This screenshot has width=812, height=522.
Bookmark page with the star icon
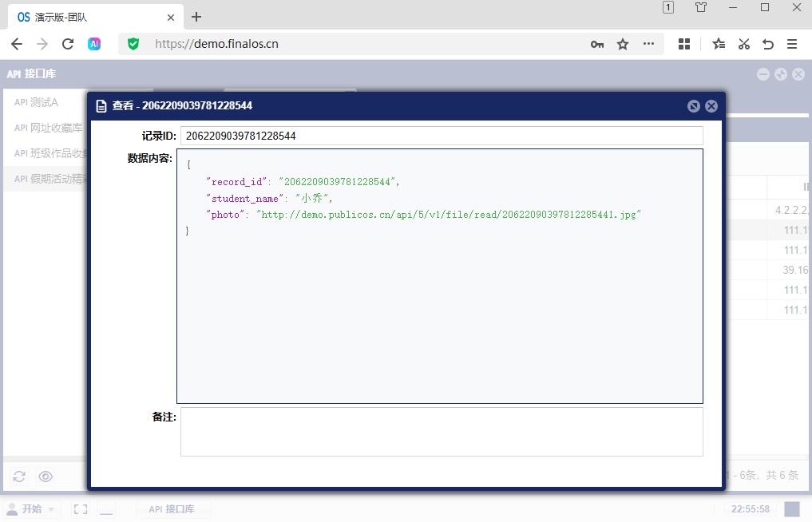(623, 45)
